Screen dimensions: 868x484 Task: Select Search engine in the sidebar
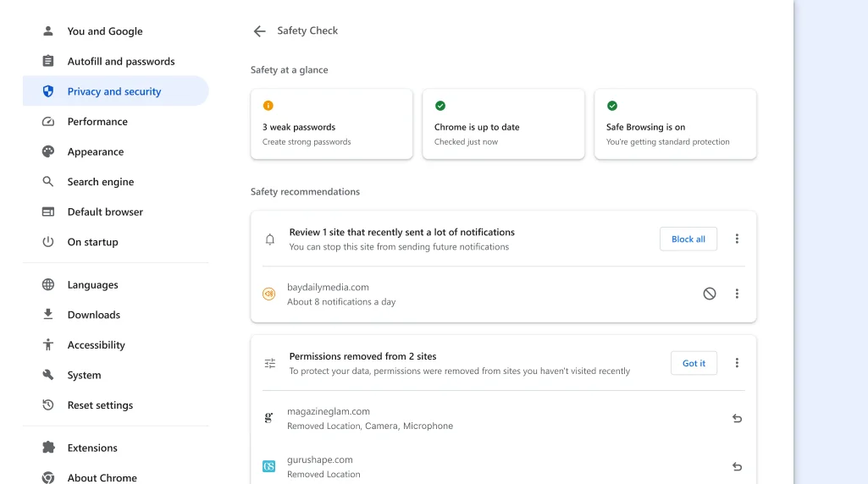[101, 182]
